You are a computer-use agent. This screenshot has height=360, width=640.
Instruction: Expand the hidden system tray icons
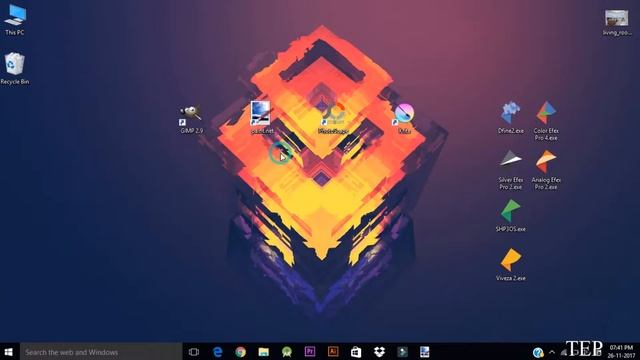click(552, 352)
